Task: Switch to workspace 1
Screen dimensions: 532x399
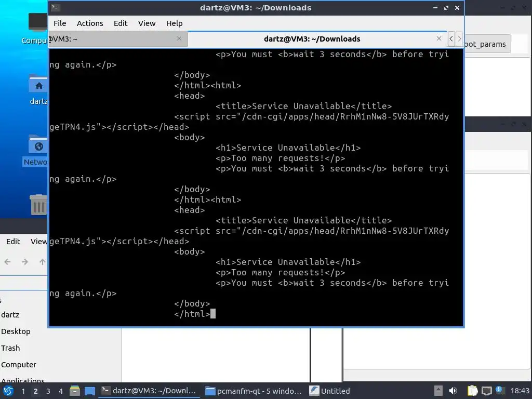Action: [23, 391]
